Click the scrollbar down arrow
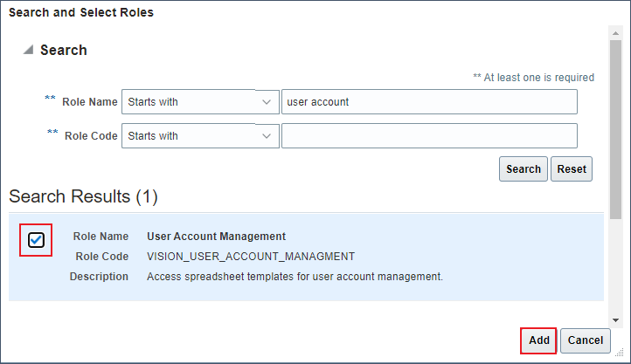Screen dimensions: 631x364 point(615,320)
